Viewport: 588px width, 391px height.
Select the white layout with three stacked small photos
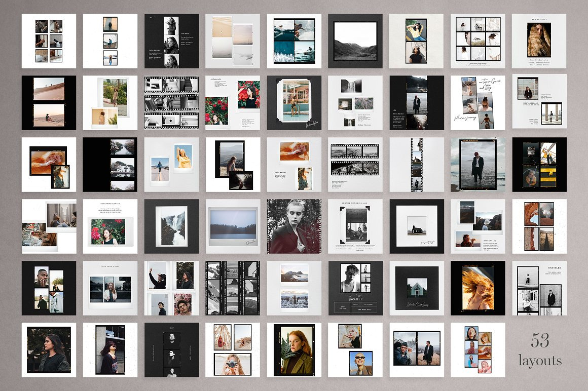point(111,41)
